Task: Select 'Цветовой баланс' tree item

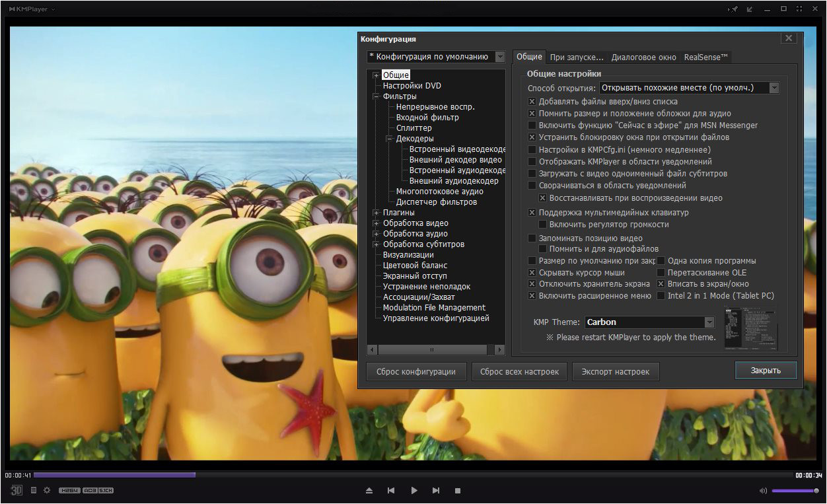Action: pyautogui.click(x=415, y=266)
